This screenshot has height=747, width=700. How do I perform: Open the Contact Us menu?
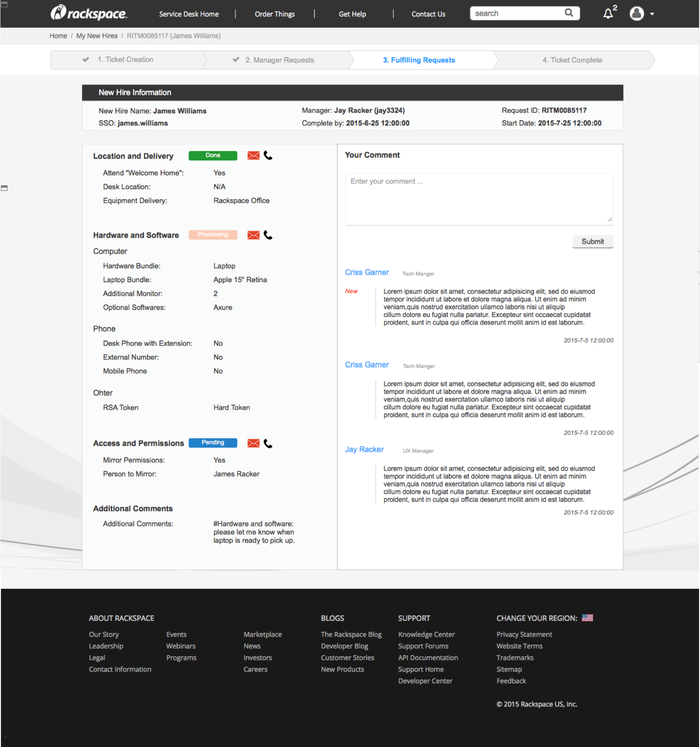(x=429, y=14)
